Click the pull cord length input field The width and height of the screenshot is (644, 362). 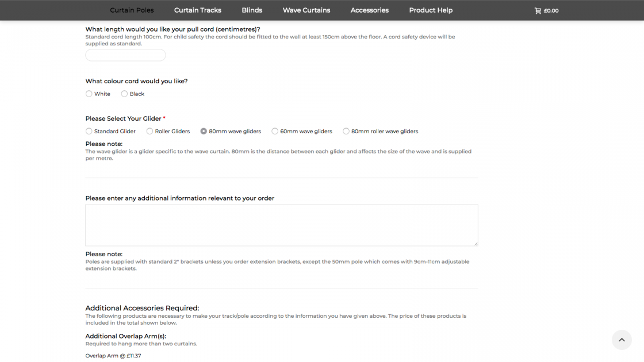125,55
